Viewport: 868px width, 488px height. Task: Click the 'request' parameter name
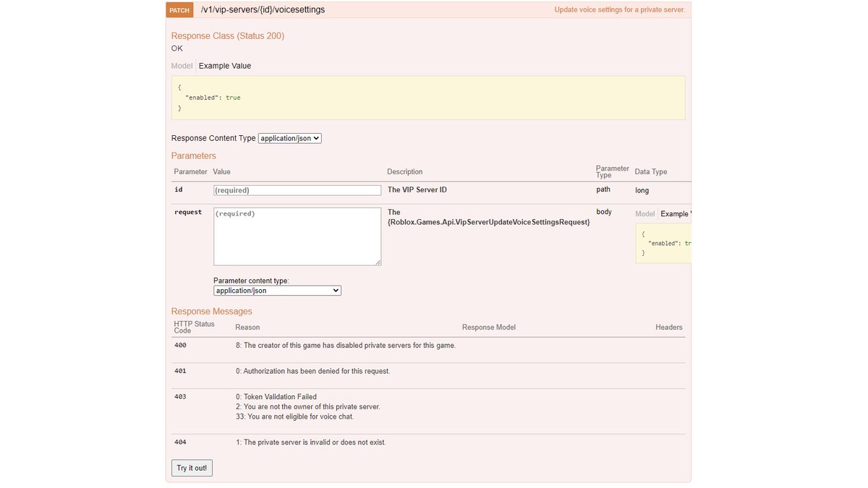188,212
